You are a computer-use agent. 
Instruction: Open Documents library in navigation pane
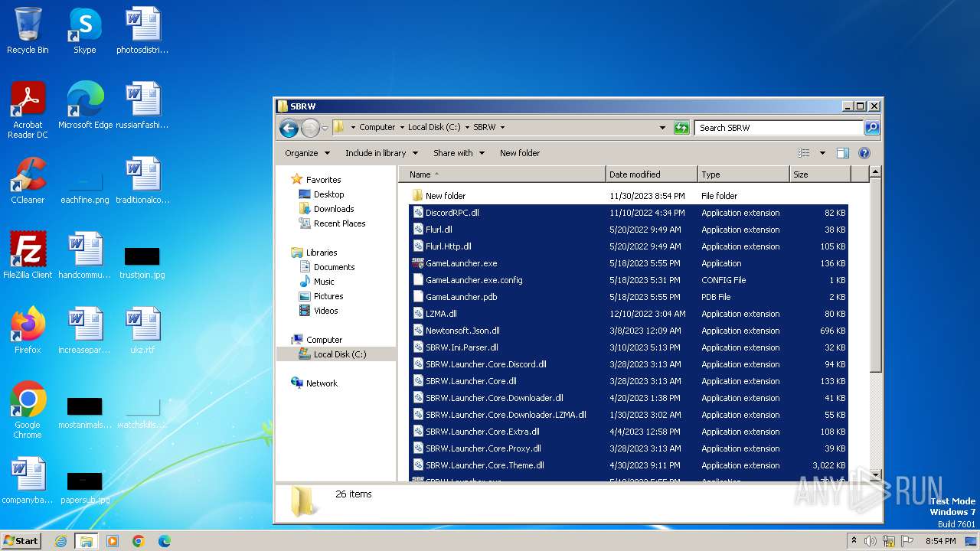pos(334,267)
